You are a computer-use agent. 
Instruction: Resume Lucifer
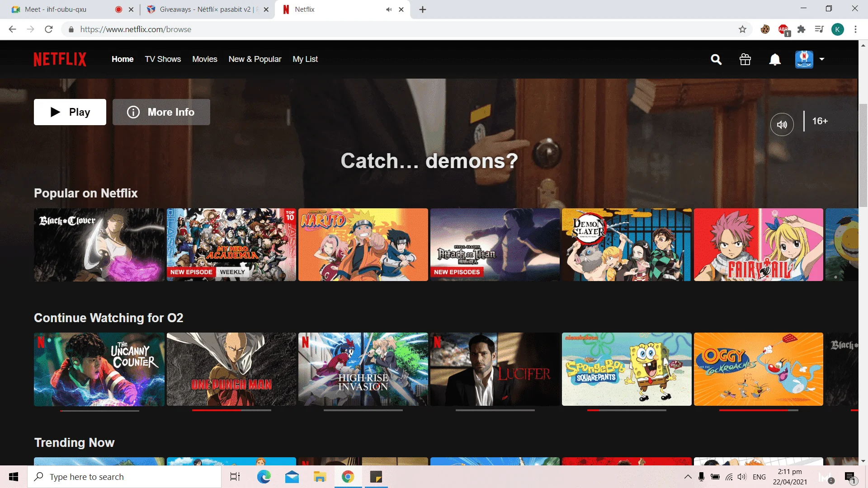pyautogui.click(x=495, y=369)
